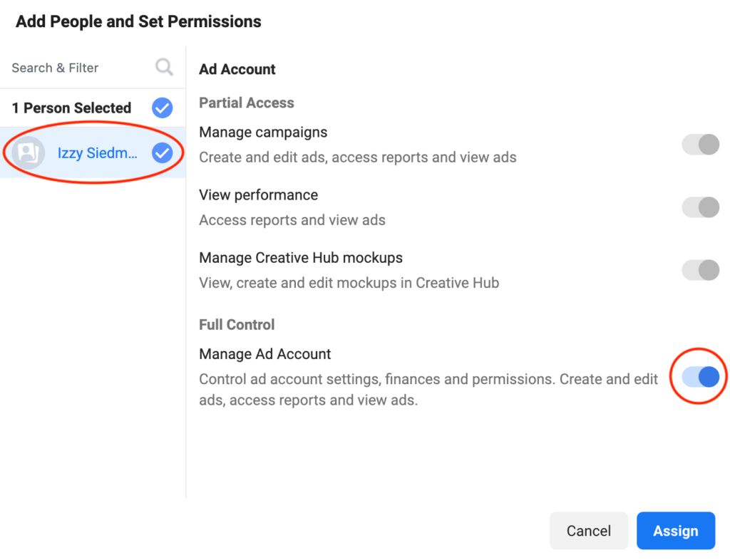Click the Manage Ad Account permission title
Screen dimensions: 730x560
pos(265,354)
